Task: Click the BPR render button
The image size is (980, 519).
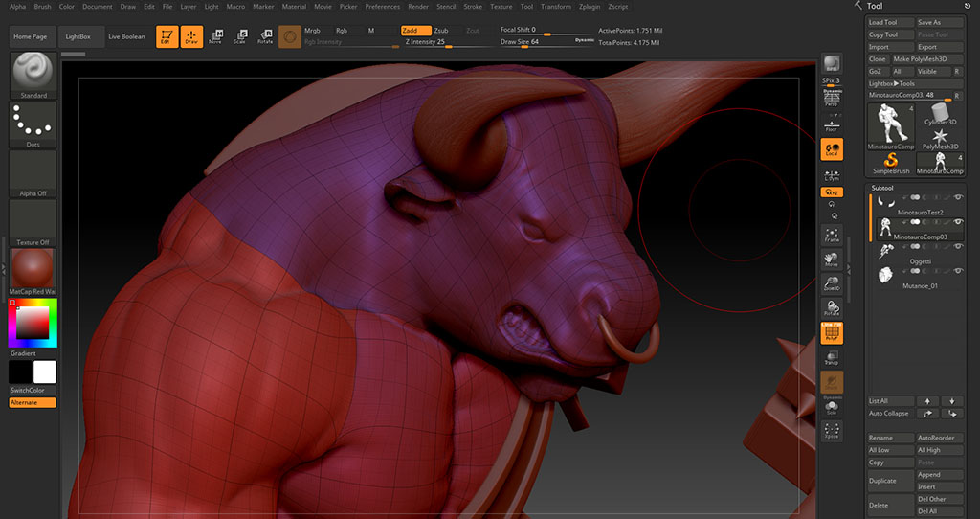Action: pyautogui.click(x=832, y=64)
